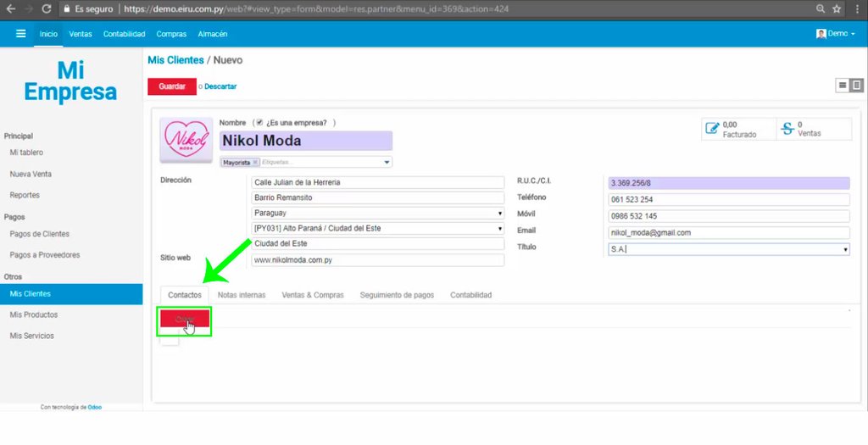This screenshot has width=868, height=445.
Task: Click the Descartar link
Action: (x=220, y=86)
